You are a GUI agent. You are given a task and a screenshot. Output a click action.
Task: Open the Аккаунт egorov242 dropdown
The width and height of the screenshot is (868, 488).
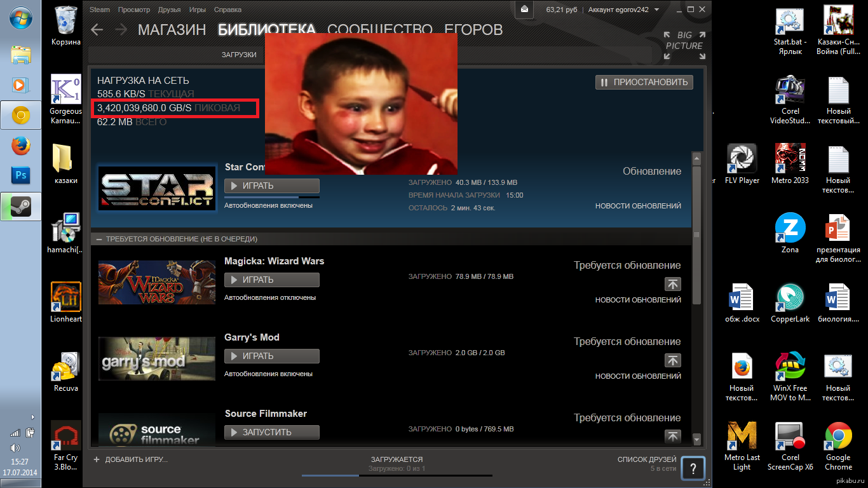pos(623,10)
